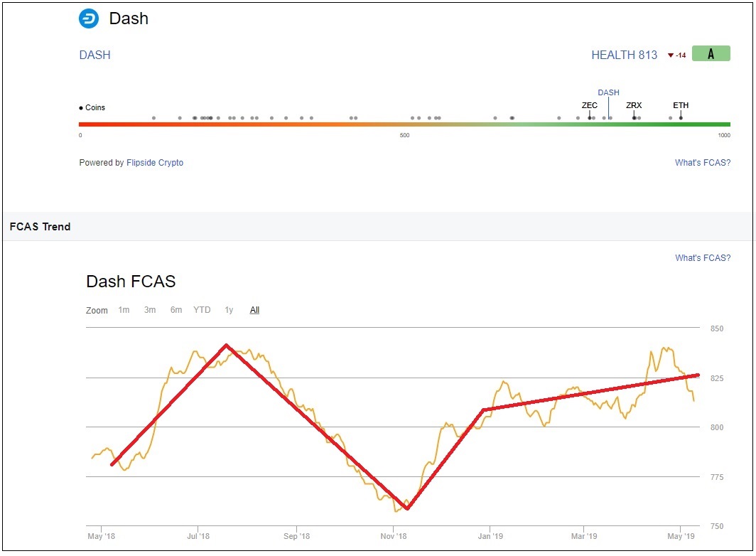756x556 pixels.
Task: Set chart zoom to 3m
Action: (x=150, y=310)
